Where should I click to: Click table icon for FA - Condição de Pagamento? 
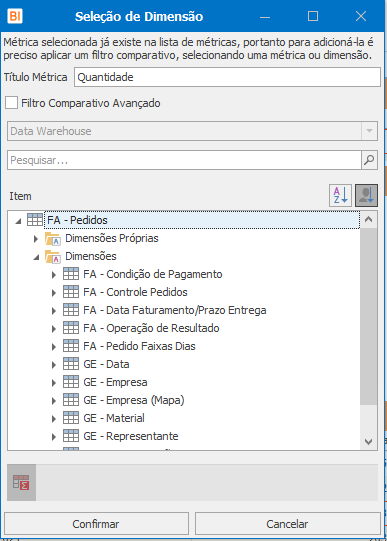click(71, 274)
